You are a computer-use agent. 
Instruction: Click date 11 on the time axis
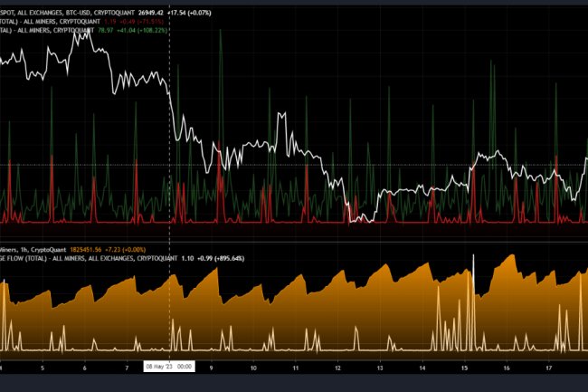coord(296,368)
